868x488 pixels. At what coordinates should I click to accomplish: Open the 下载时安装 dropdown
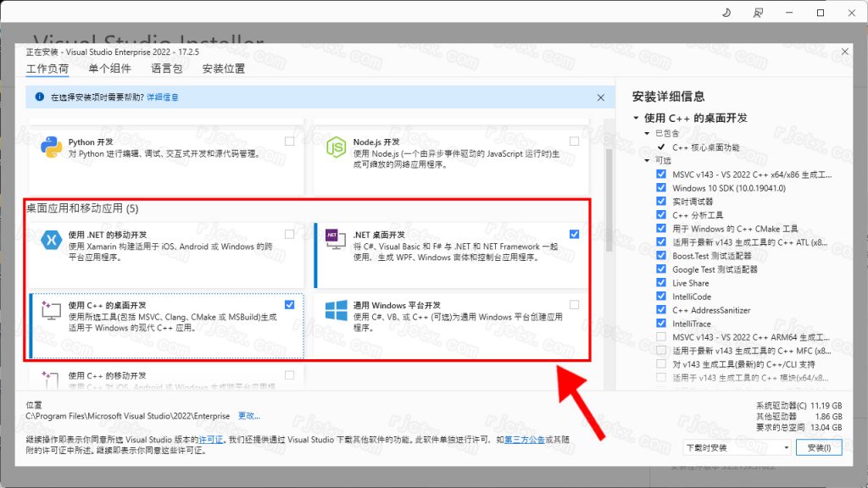pyautogui.click(x=737, y=447)
